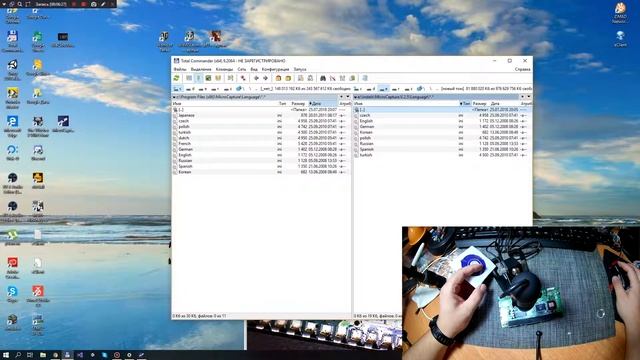Select the Korean file in the left panel
This screenshot has height=360, width=640.
coord(261,172)
